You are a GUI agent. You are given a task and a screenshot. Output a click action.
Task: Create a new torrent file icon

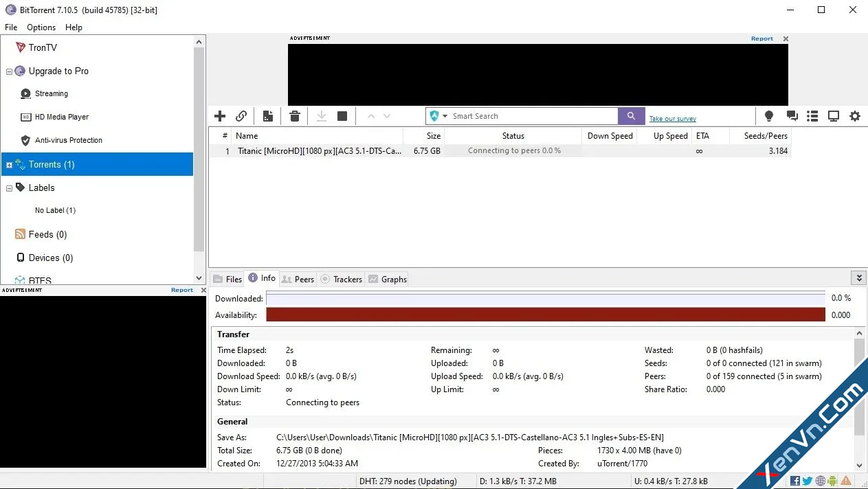click(x=268, y=116)
